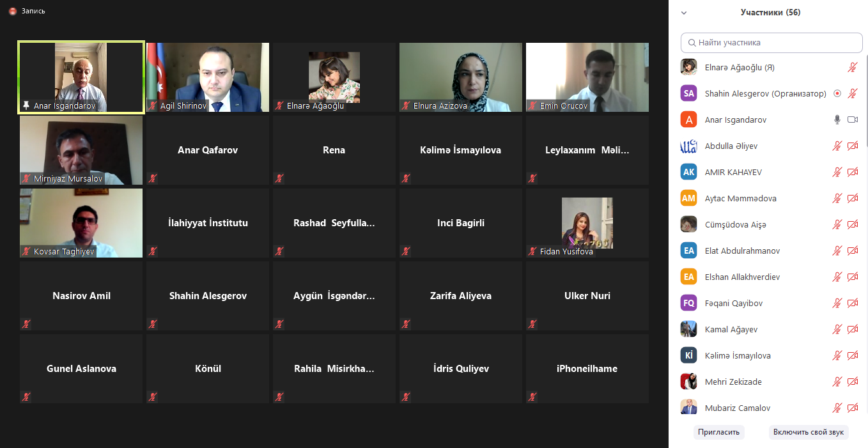Click the crossed camera icon for Abdulla Əliyev
This screenshot has width=868, height=448.
[853, 146]
